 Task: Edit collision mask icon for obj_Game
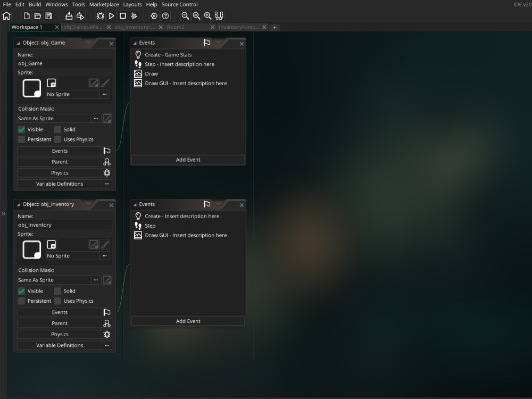point(107,119)
